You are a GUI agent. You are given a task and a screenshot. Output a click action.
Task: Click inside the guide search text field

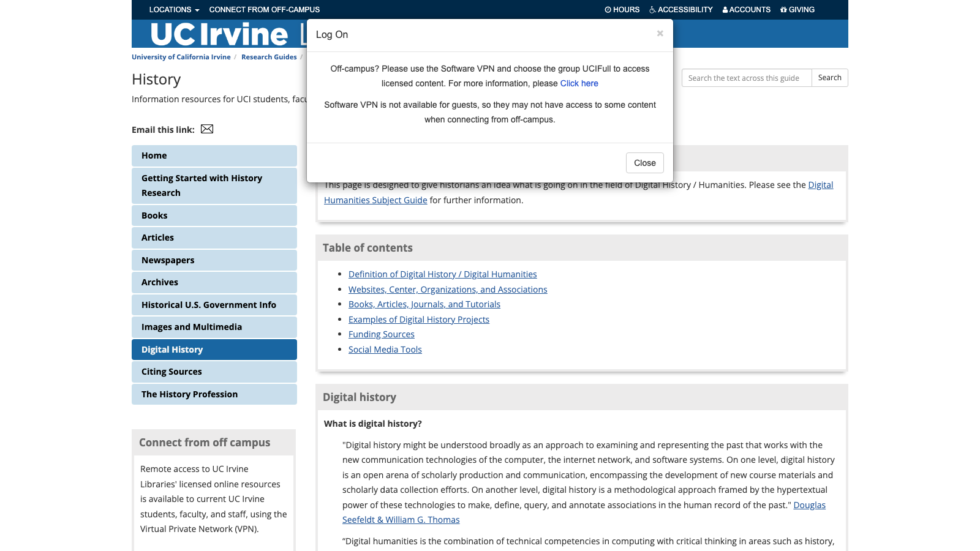tap(746, 78)
